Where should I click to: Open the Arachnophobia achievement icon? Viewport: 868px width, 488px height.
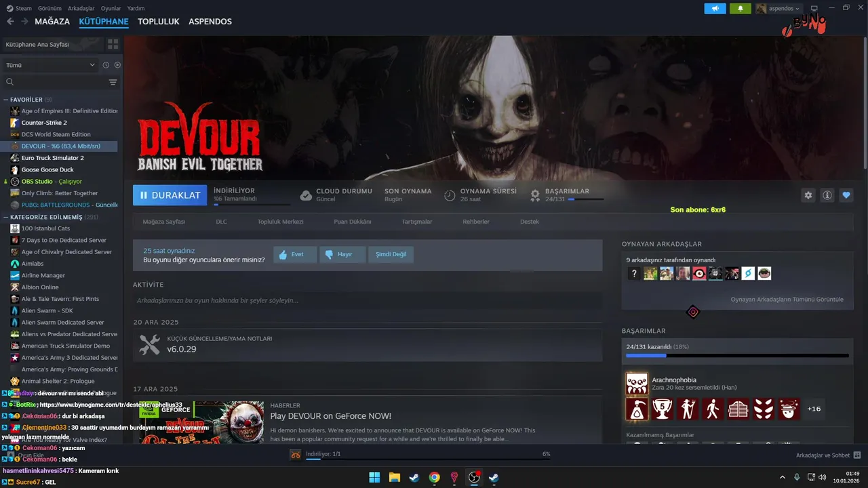click(x=637, y=384)
